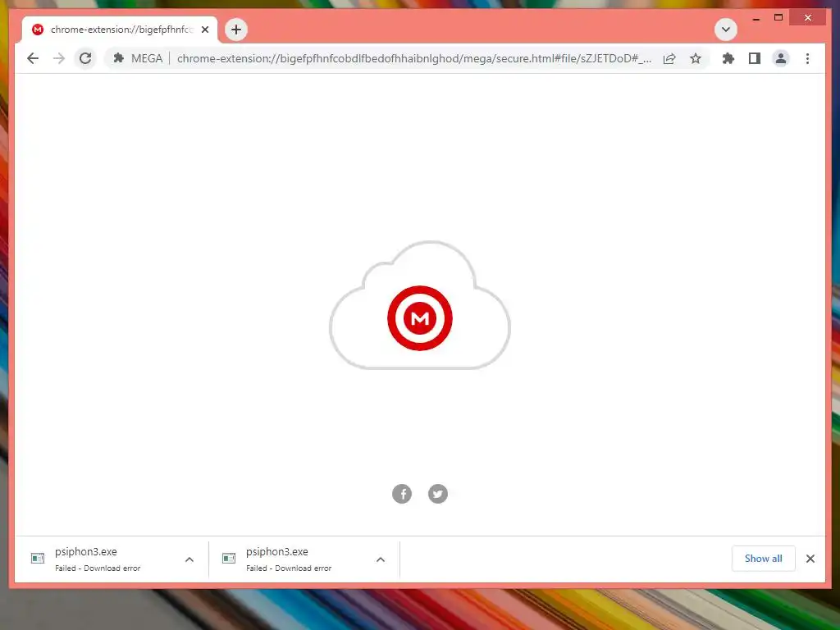Click the second psiphon3.exe file name
Viewport: 840px width, 630px height.
(277, 551)
